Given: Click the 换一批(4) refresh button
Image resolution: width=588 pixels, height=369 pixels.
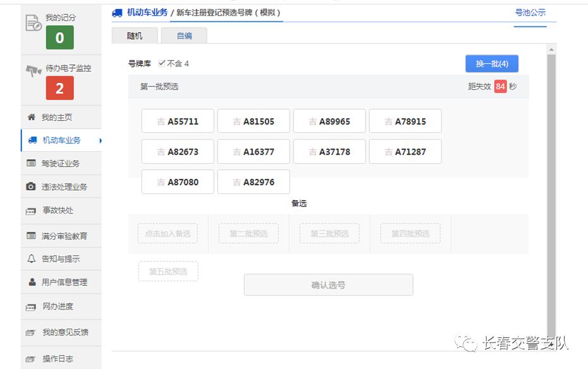Looking at the screenshot, I should pos(491,63).
